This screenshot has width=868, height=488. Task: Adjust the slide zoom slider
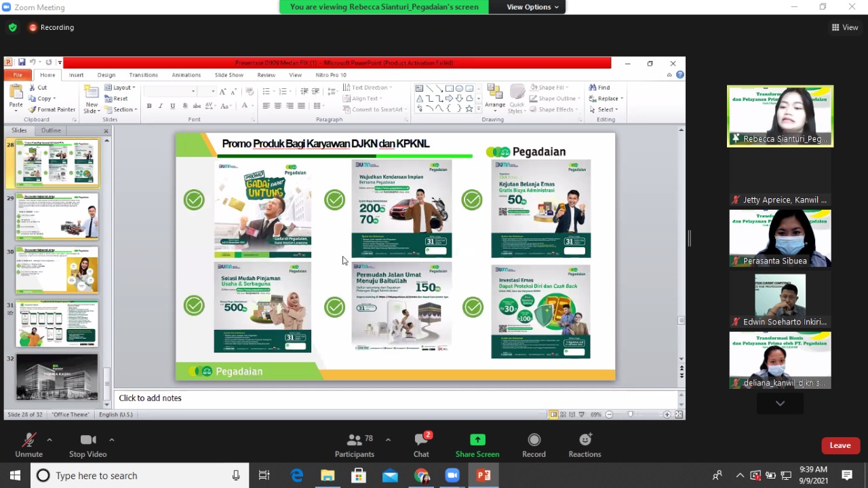coord(631,414)
